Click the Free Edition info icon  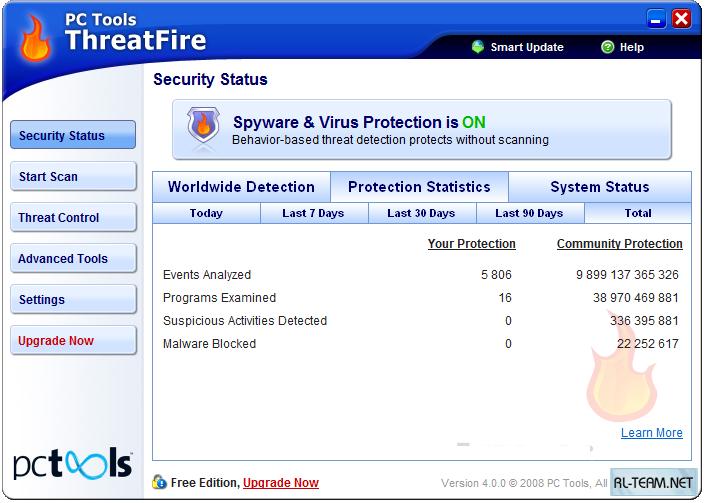[159, 483]
